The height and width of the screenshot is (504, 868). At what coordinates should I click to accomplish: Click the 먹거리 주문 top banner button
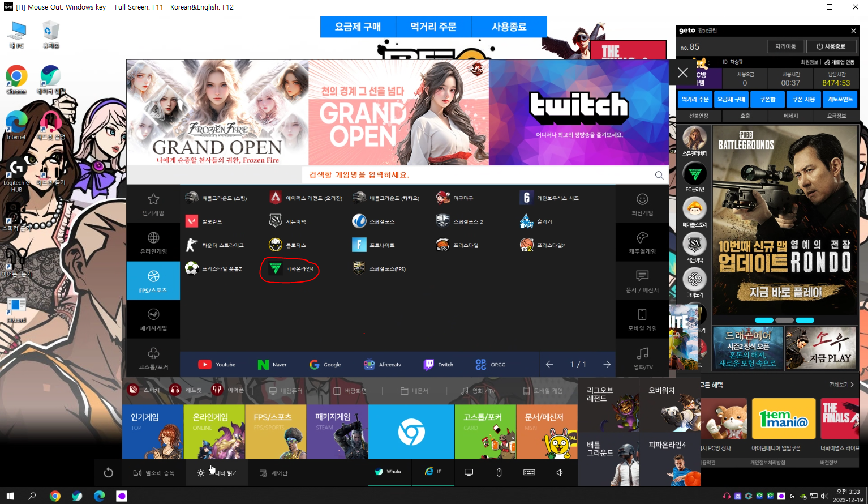[x=433, y=27]
